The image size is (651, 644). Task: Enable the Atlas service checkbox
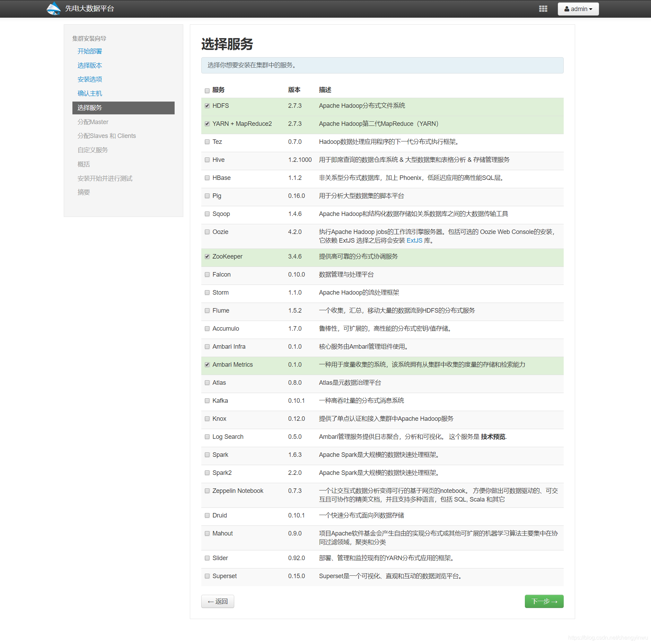(x=207, y=383)
